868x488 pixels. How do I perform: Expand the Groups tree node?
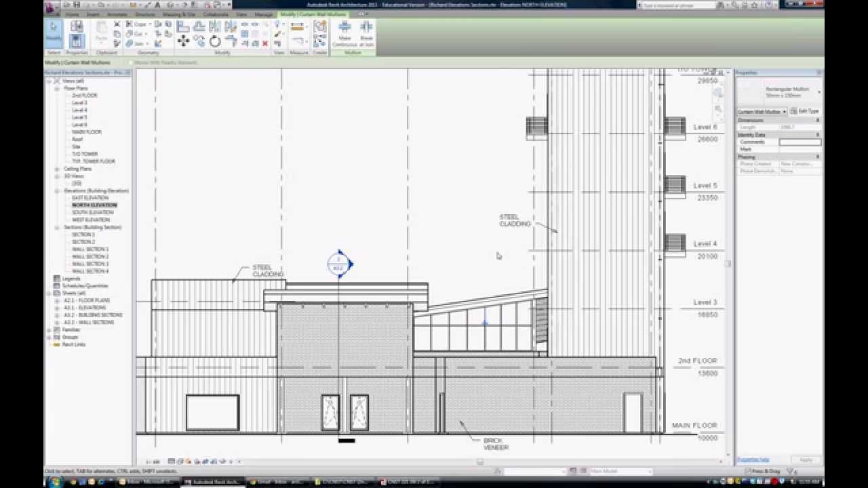49,337
